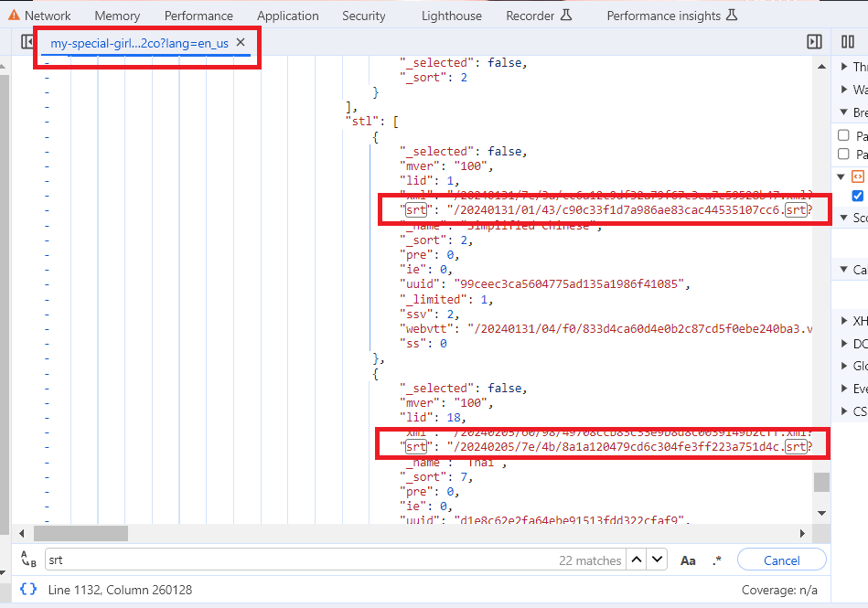Collapse the breakpoint file group arrow
Viewport: 868px width, 608px height.
click(841, 176)
